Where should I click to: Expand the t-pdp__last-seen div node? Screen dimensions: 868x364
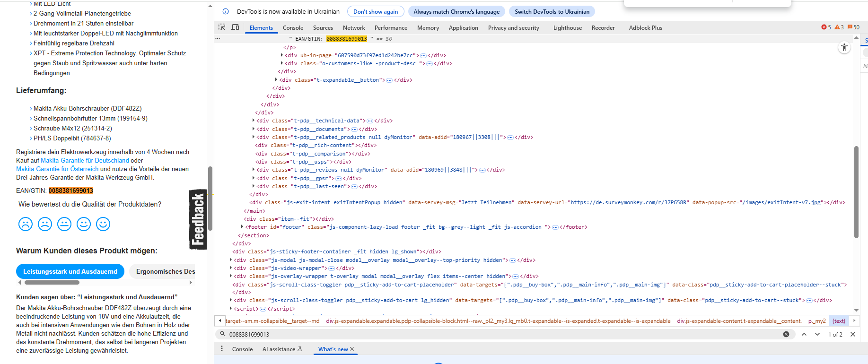(x=254, y=186)
